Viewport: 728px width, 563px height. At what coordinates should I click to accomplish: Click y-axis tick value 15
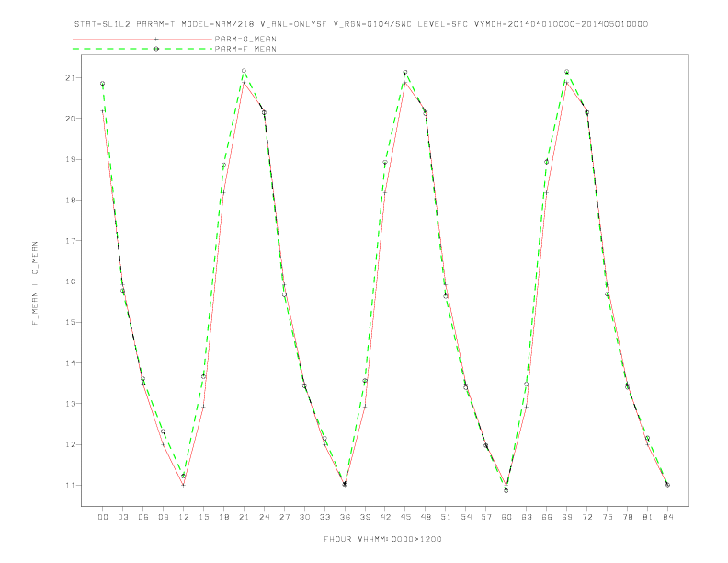(70, 322)
